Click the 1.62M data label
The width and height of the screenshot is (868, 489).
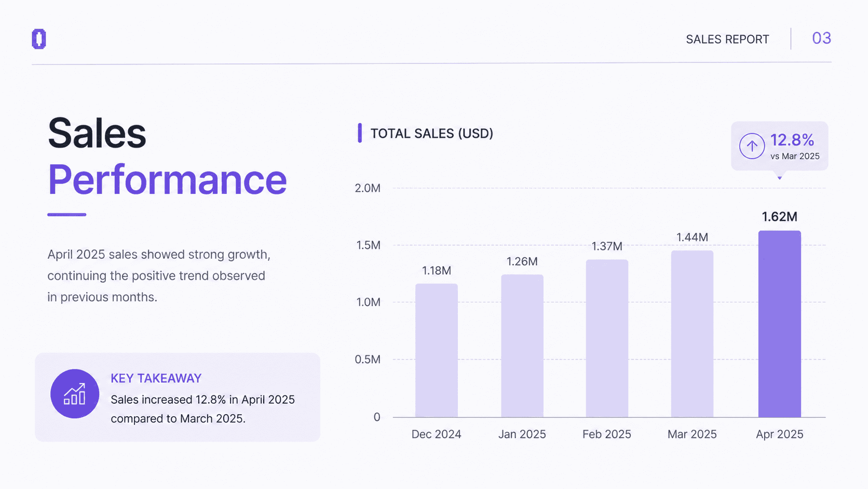tap(780, 217)
